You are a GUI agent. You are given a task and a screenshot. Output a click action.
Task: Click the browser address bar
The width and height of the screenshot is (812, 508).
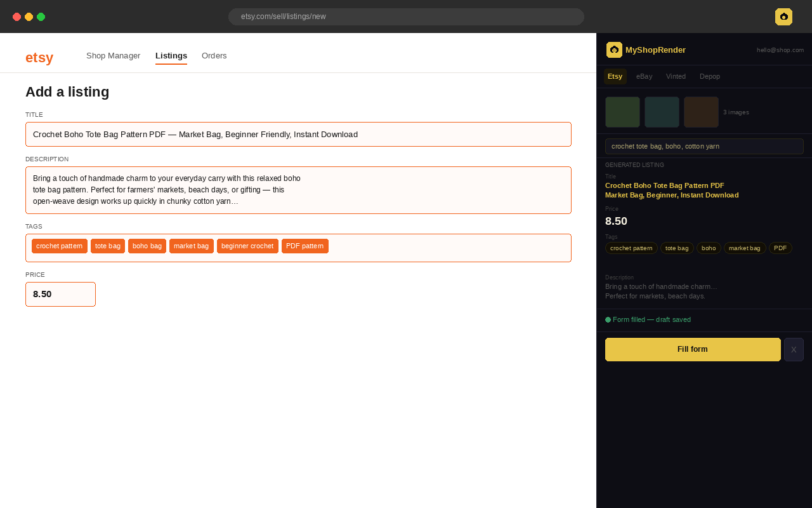(406, 17)
